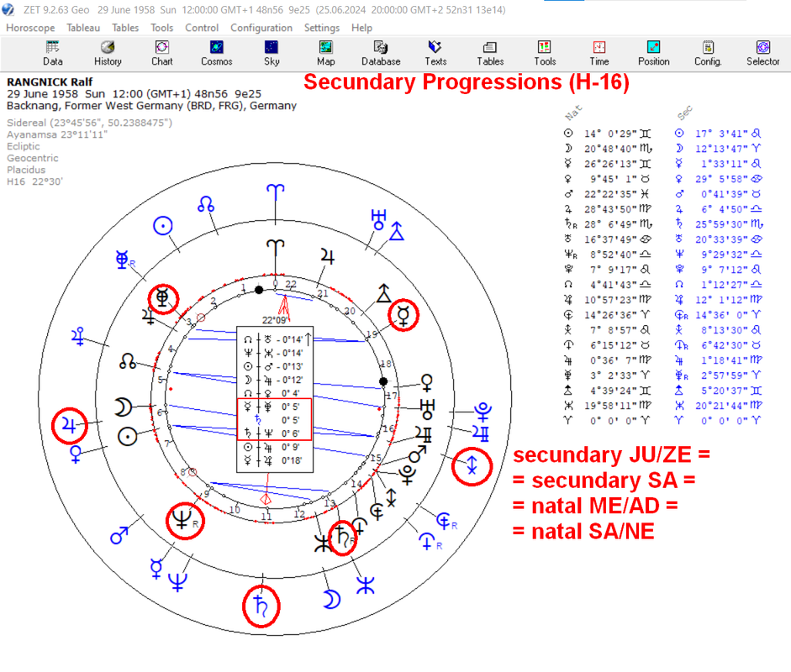791x672 pixels.
Task: Click the Nat column header
Action: [573, 113]
